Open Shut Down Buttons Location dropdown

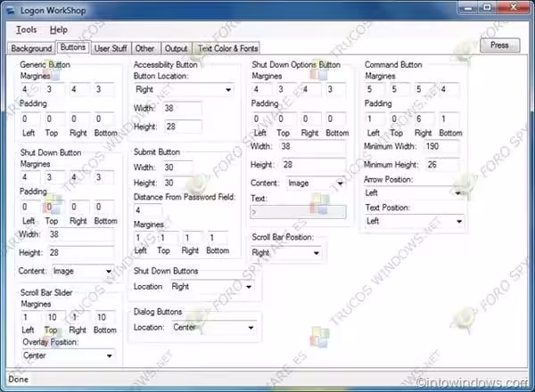[x=212, y=287]
